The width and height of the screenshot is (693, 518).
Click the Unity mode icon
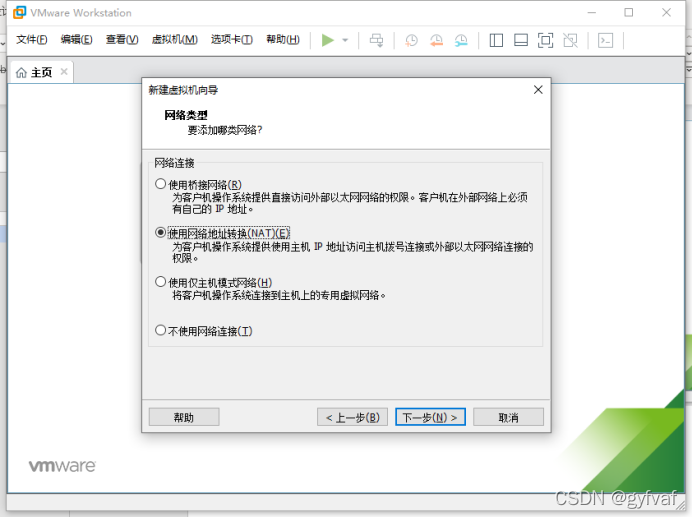click(x=570, y=40)
